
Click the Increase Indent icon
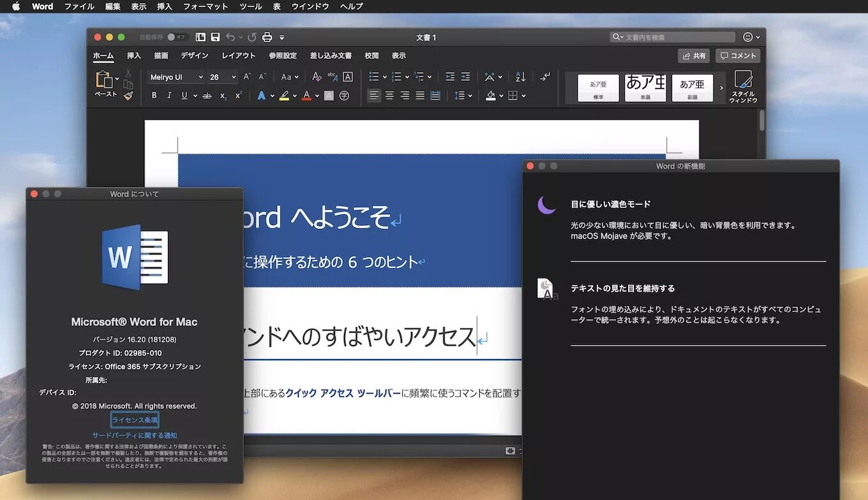tap(465, 77)
